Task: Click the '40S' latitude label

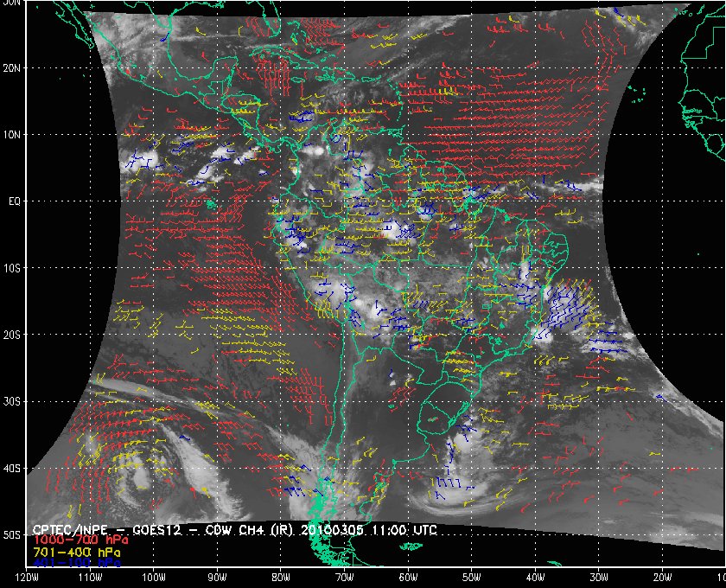Action: click(x=11, y=468)
